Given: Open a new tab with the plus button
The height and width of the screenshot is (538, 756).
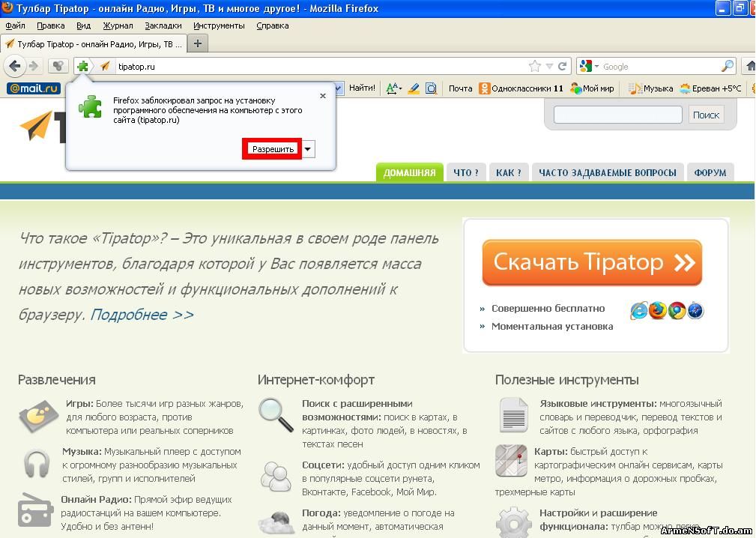Looking at the screenshot, I should [x=198, y=43].
